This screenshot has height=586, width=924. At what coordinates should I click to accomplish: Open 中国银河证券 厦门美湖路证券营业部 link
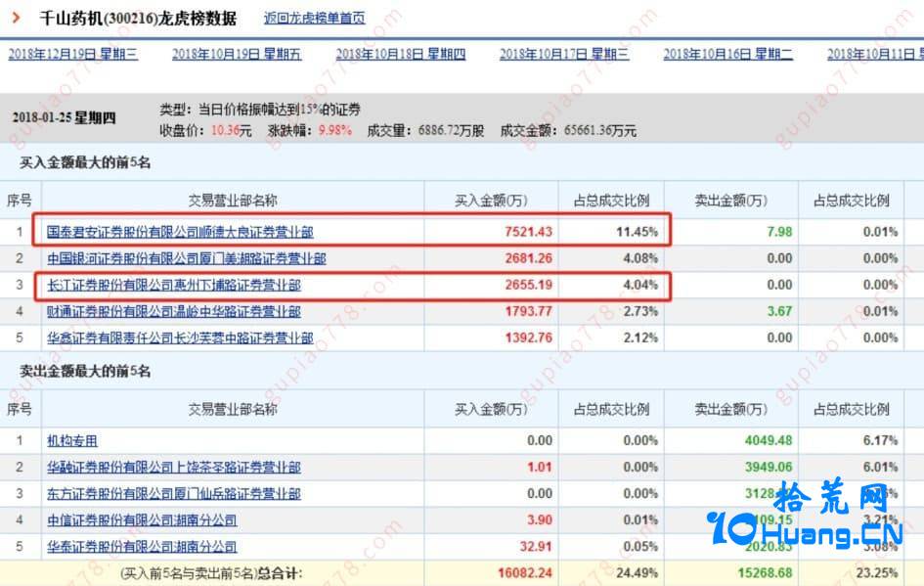click(x=186, y=258)
